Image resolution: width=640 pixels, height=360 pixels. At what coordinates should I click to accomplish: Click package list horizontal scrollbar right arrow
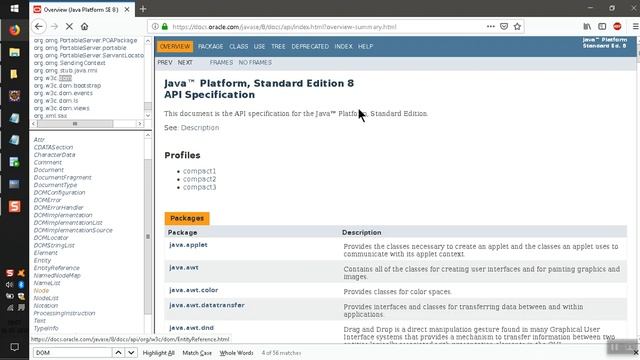(140, 124)
